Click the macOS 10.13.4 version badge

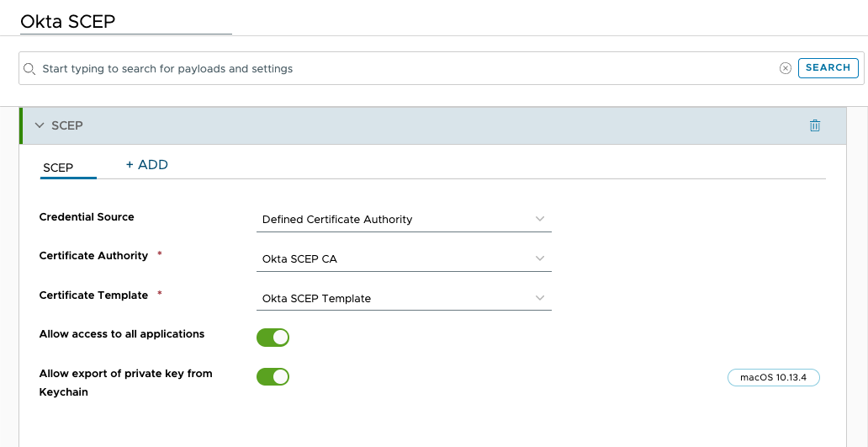click(773, 377)
